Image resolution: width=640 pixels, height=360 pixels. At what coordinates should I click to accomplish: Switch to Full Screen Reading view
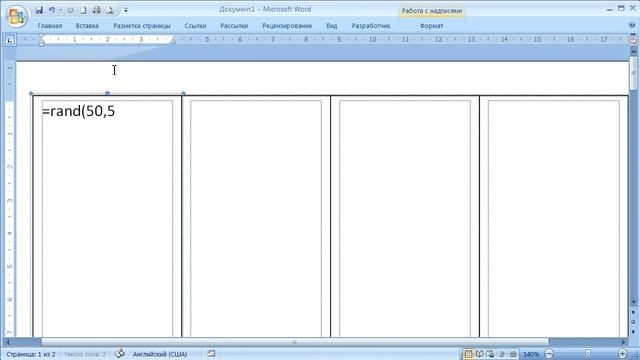(x=480, y=354)
